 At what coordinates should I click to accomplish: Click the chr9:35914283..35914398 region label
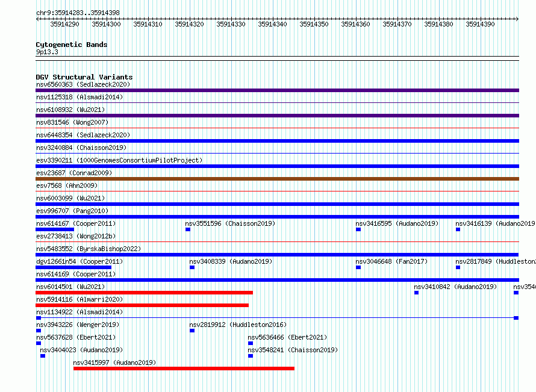coord(78,13)
